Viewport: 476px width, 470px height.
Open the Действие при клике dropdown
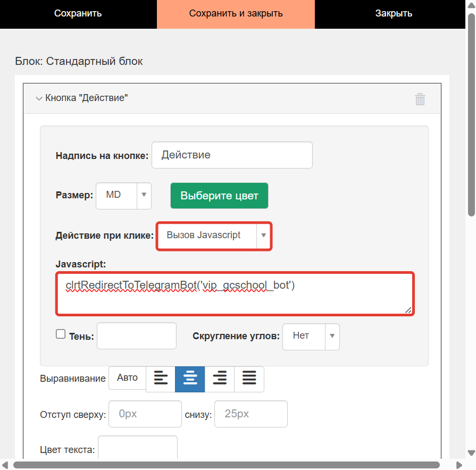coord(214,236)
